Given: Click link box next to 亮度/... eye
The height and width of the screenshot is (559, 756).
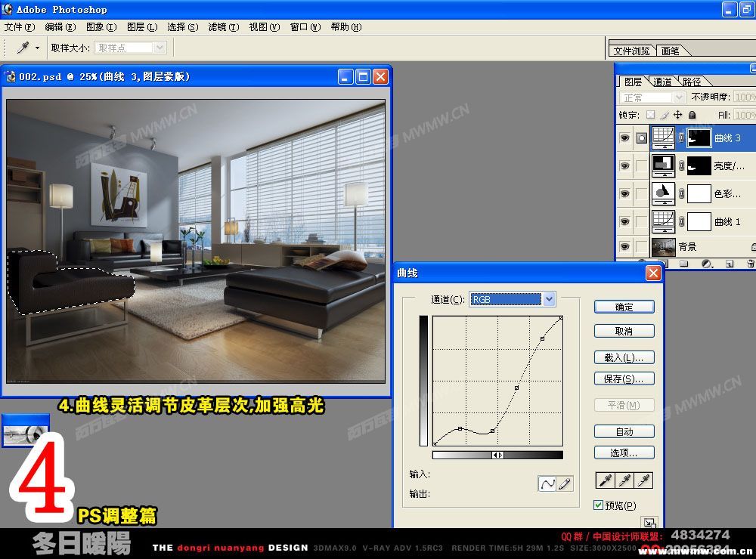Looking at the screenshot, I should [641, 165].
